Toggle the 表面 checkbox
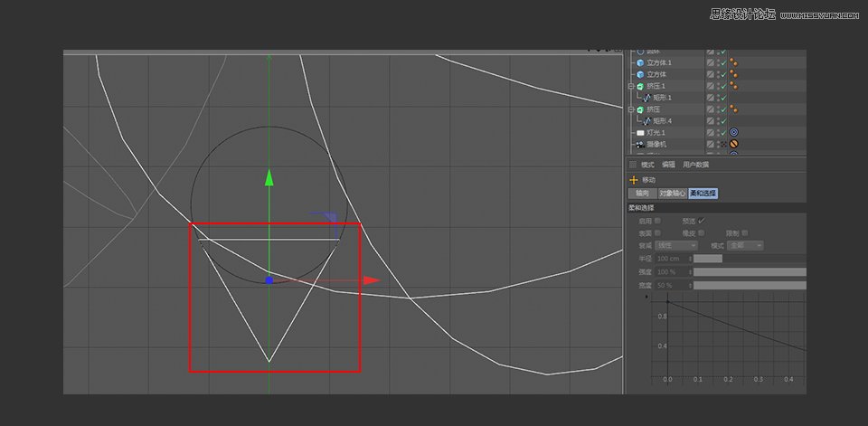 pyautogui.click(x=657, y=233)
